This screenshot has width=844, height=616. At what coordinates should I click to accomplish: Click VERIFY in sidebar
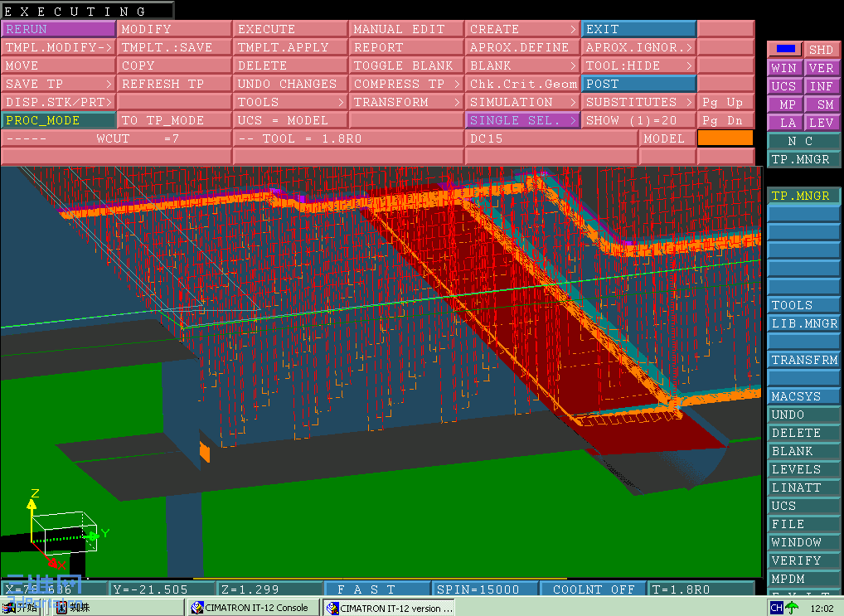pyautogui.click(x=803, y=560)
